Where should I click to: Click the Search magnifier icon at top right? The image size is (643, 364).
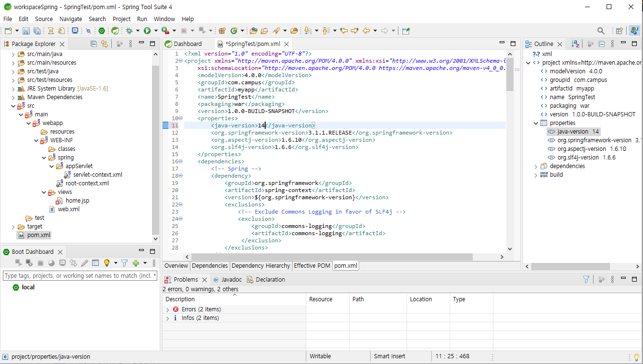pos(601,31)
